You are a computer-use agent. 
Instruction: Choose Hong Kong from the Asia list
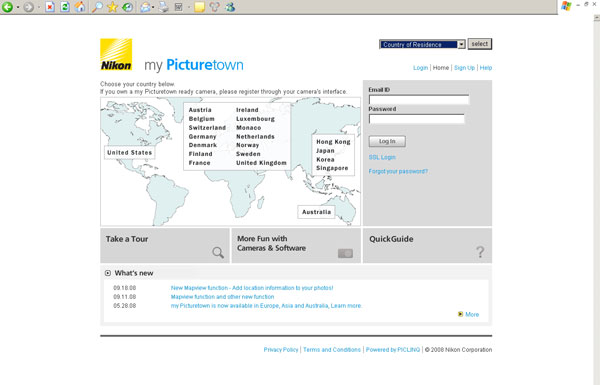pyautogui.click(x=333, y=142)
